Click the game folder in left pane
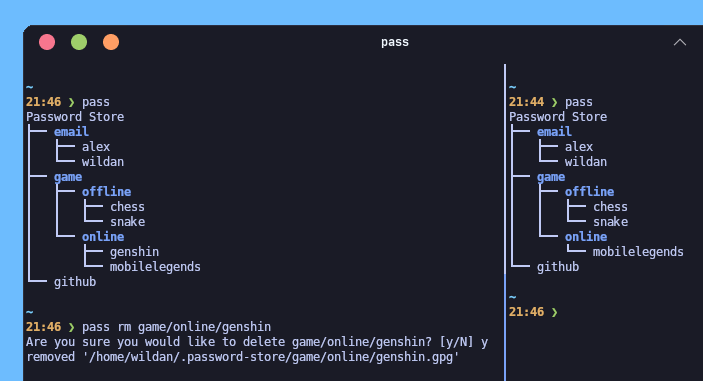The image size is (703, 381). pos(68,177)
